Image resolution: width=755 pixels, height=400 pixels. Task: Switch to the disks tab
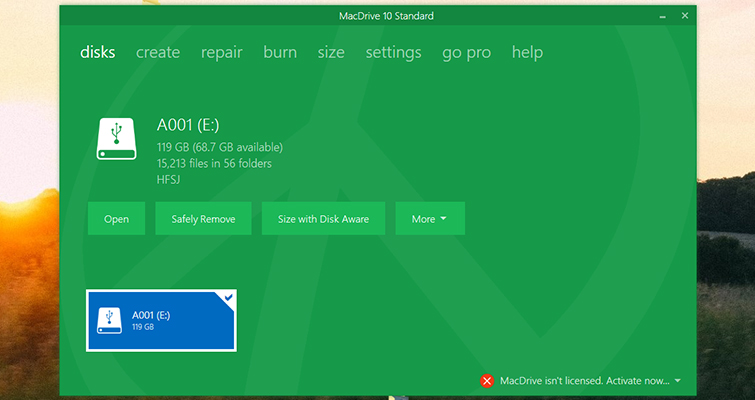click(98, 52)
